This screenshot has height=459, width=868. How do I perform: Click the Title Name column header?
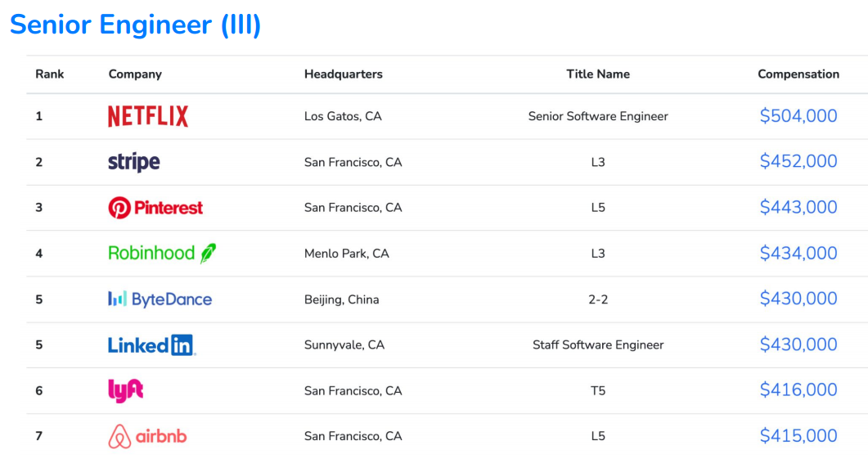click(598, 74)
